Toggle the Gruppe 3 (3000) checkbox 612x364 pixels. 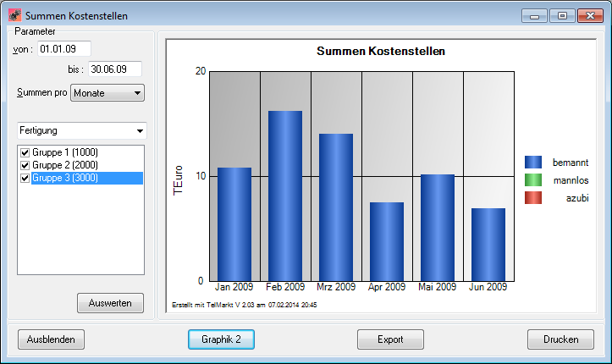coord(25,178)
